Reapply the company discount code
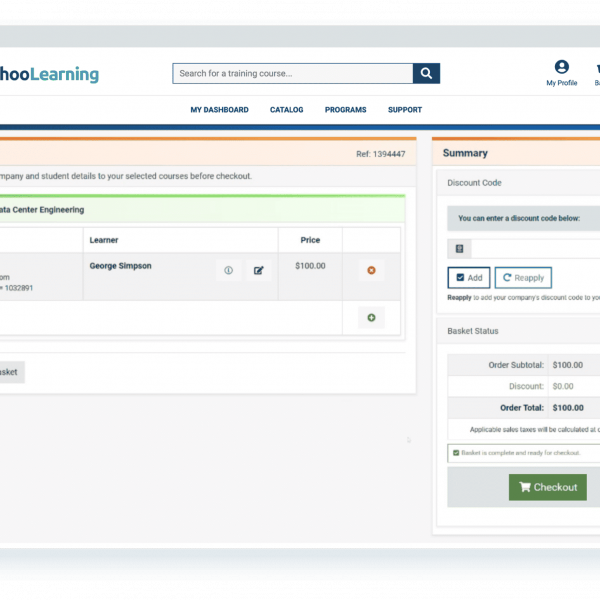The width and height of the screenshot is (600, 600). pyautogui.click(x=523, y=278)
